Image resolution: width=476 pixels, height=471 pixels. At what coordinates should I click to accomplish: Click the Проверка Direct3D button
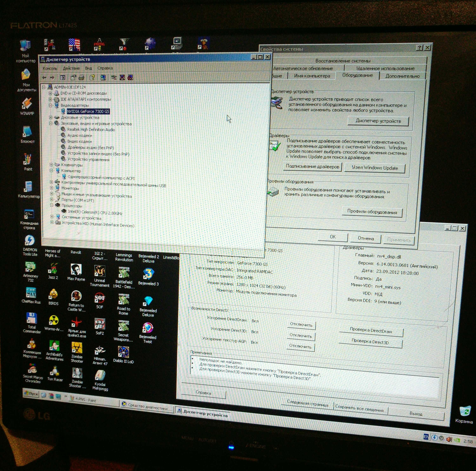[370, 342]
